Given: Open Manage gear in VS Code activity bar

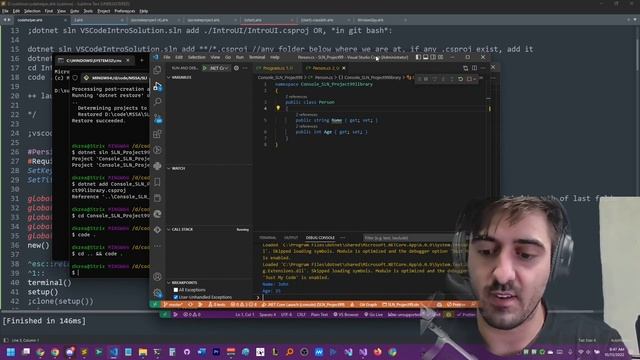Looking at the screenshot, I should tap(157, 293).
